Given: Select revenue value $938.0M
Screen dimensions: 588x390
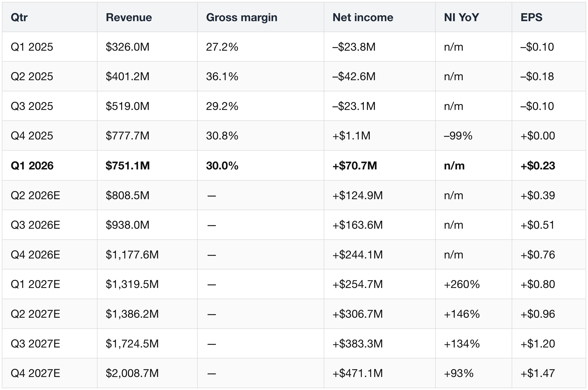Looking at the screenshot, I should [127, 225].
